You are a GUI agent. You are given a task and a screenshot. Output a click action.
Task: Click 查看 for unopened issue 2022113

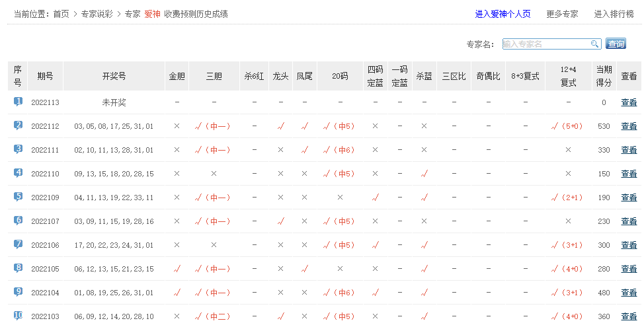tap(629, 102)
